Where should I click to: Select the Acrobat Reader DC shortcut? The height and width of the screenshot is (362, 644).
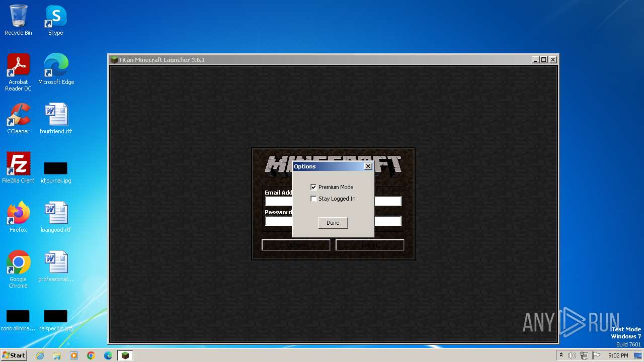pyautogui.click(x=18, y=72)
